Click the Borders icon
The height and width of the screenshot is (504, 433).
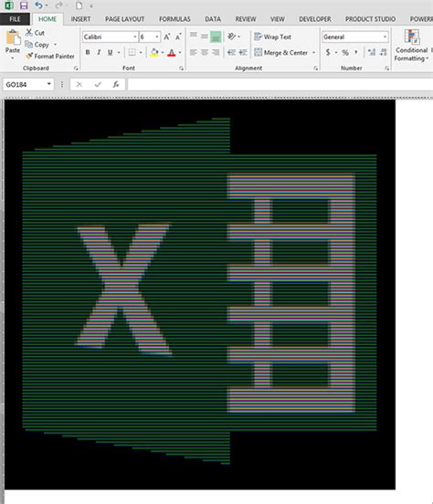click(132, 52)
